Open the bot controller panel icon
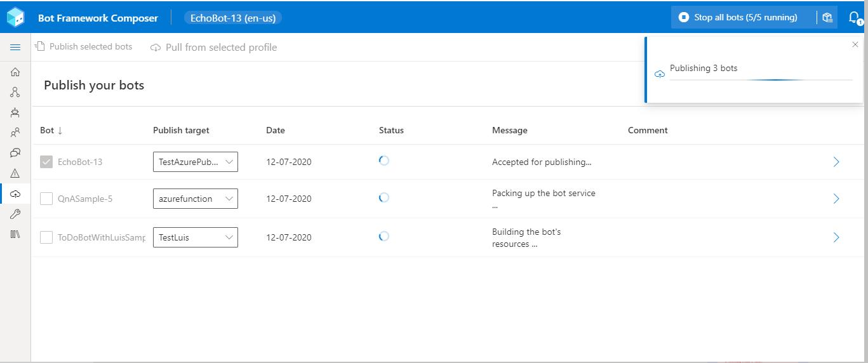The width and height of the screenshot is (868, 363). pos(827,18)
